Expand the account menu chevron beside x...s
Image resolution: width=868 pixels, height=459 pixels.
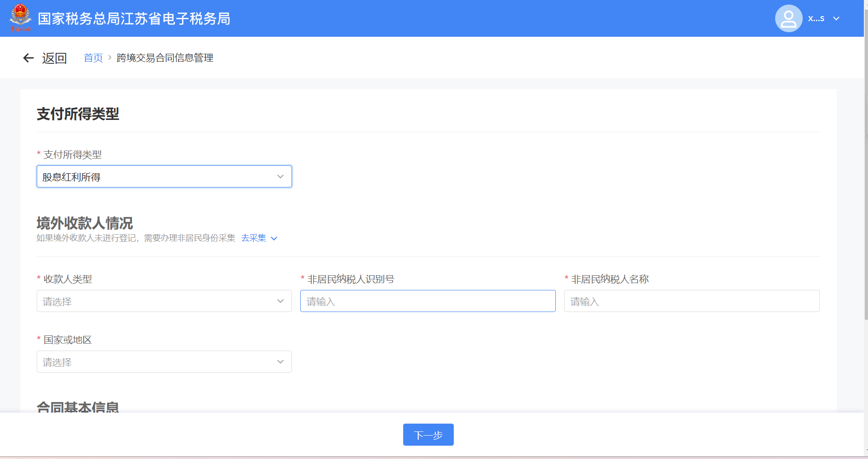[x=836, y=18]
